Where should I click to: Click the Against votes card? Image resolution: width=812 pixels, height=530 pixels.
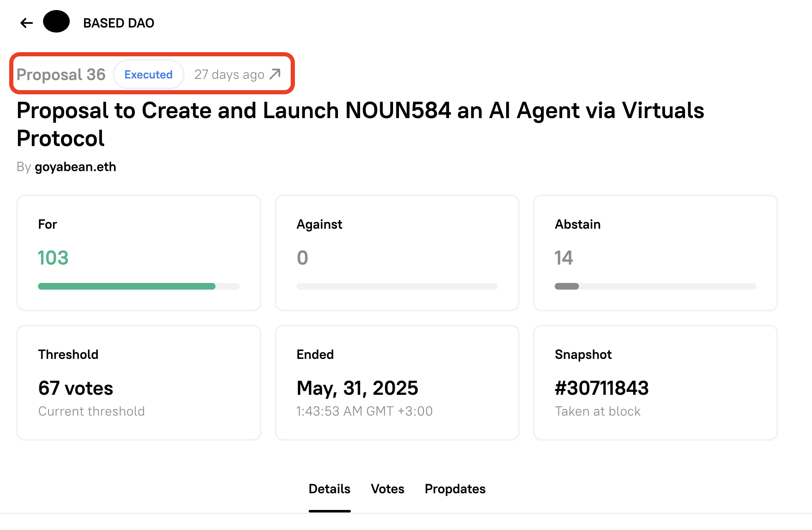point(397,253)
